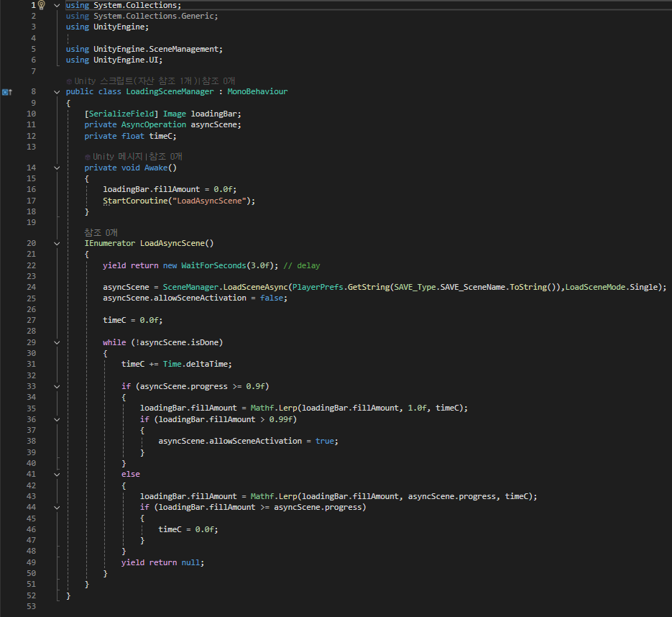This screenshot has height=617, width=672.
Task: Click SAVE_SceneName on line 24
Action: (473, 287)
